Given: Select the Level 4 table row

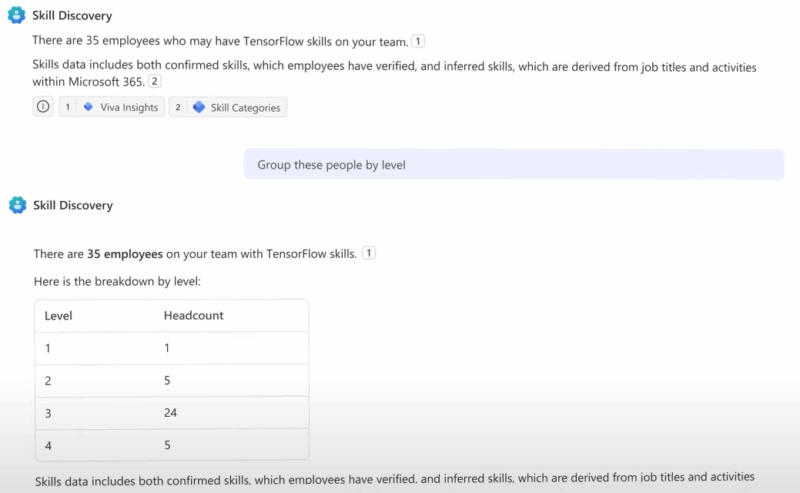Looking at the screenshot, I should coord(171,444).
